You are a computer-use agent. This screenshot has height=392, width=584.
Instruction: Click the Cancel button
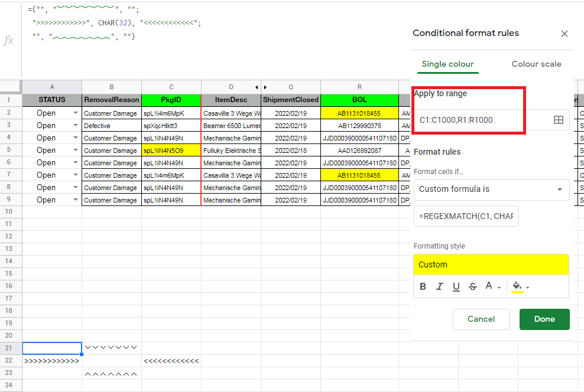(x=481, y=319)
